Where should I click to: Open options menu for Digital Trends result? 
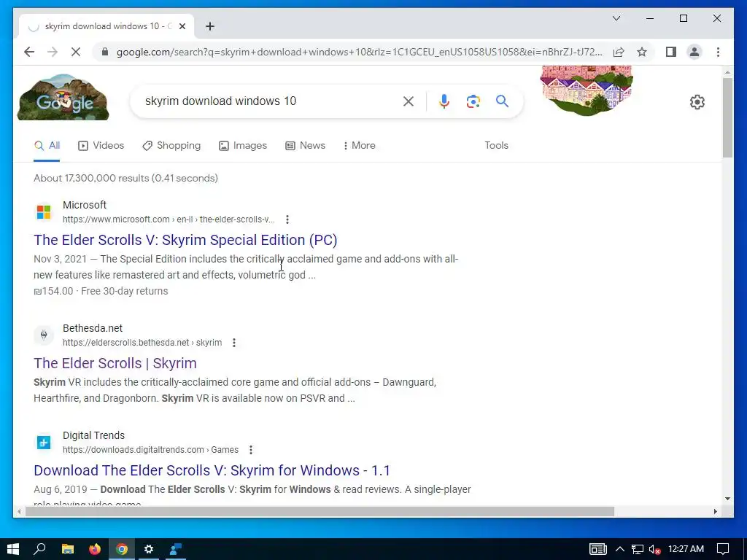click(x=251, y=450)
